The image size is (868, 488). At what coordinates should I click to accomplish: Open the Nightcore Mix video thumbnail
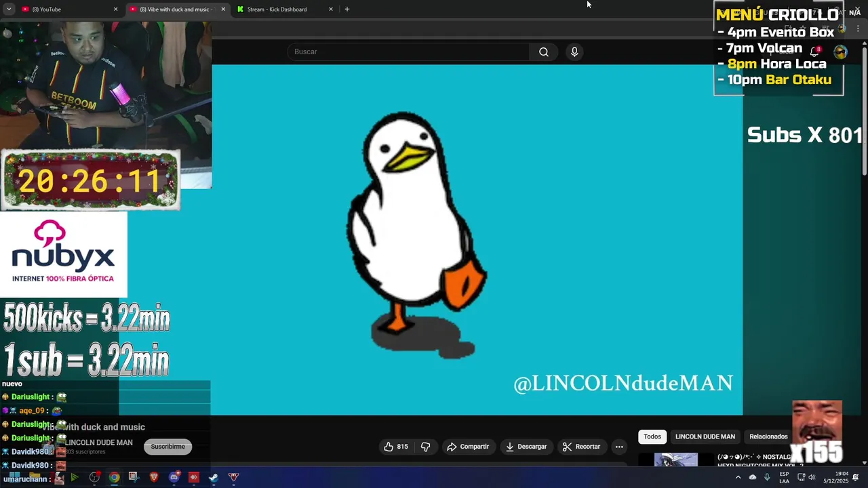[676, 460]
